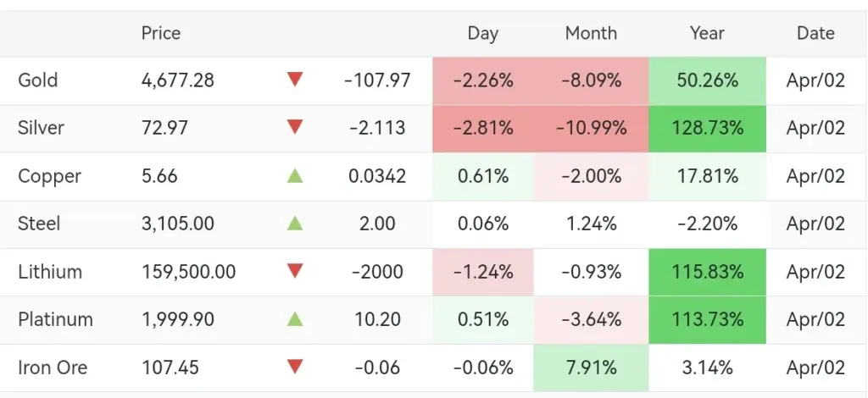Click the Price column header

point(161,34)
